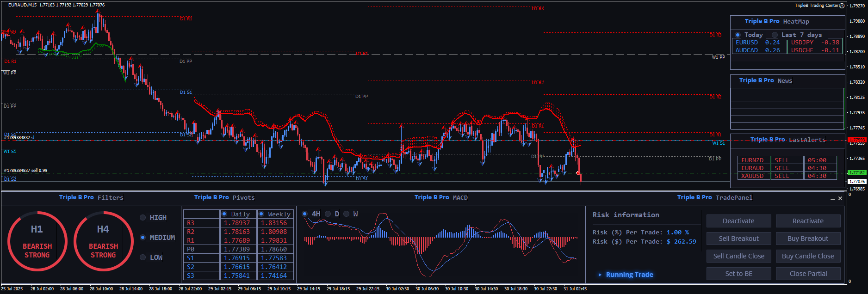868x294 pixels.
Task: Click the sell order stop-loss line label
Action: point(19,138)
